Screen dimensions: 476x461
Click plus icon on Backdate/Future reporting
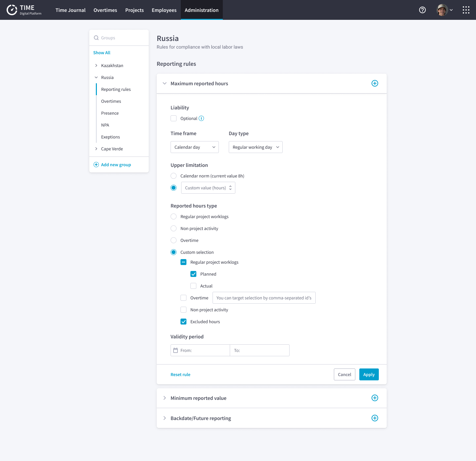click(x=375, y=418)
